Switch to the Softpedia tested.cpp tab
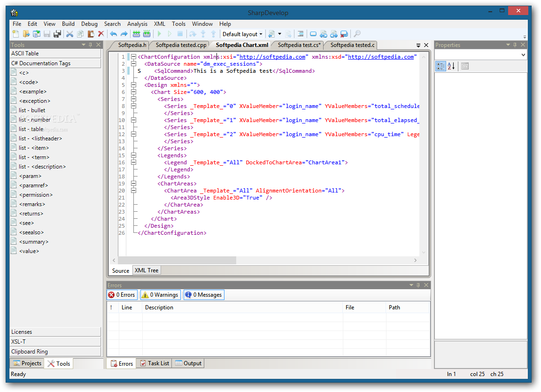The image size is (541, 392). 181,45
